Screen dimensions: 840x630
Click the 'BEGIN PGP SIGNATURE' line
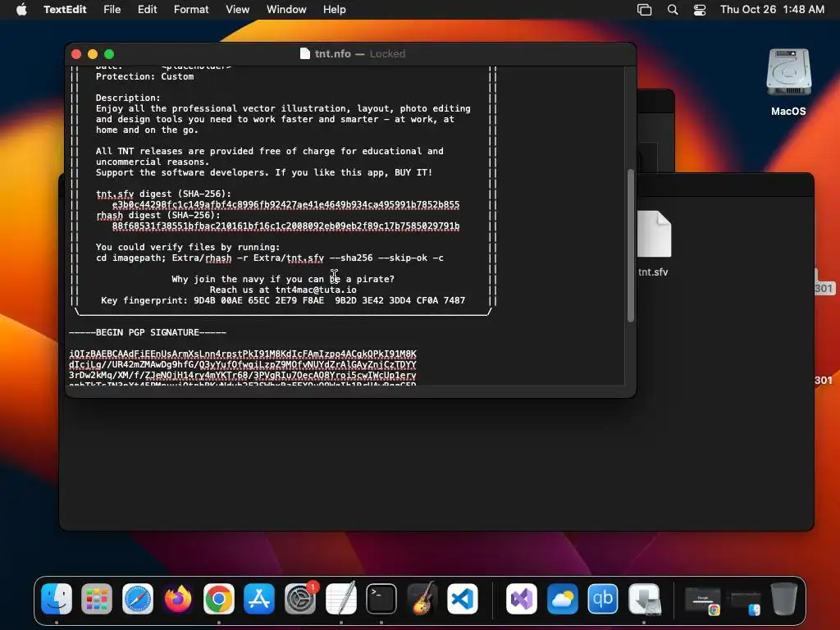pos(148,333)
